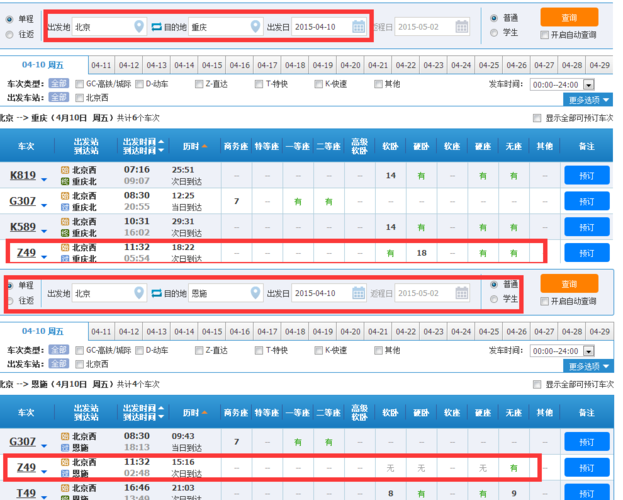
Task: Expand 更多选项 in bottom filter panel
Action: tap(588, 366)
